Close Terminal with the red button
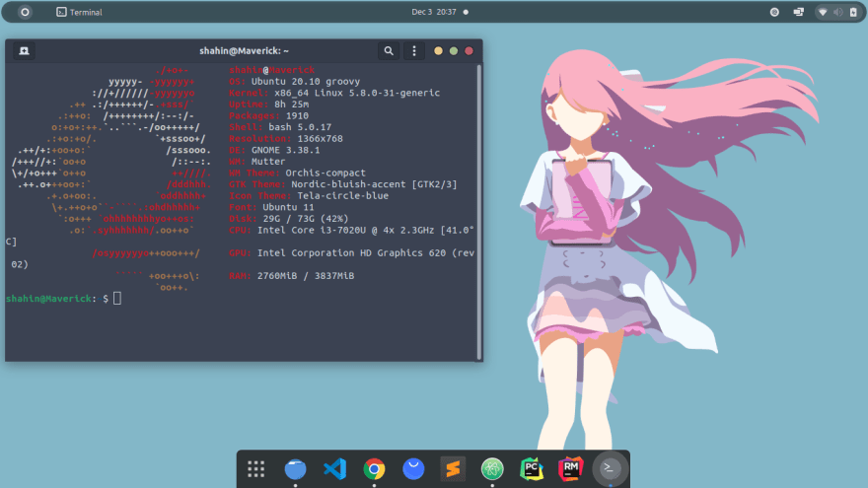 (469, 51)
